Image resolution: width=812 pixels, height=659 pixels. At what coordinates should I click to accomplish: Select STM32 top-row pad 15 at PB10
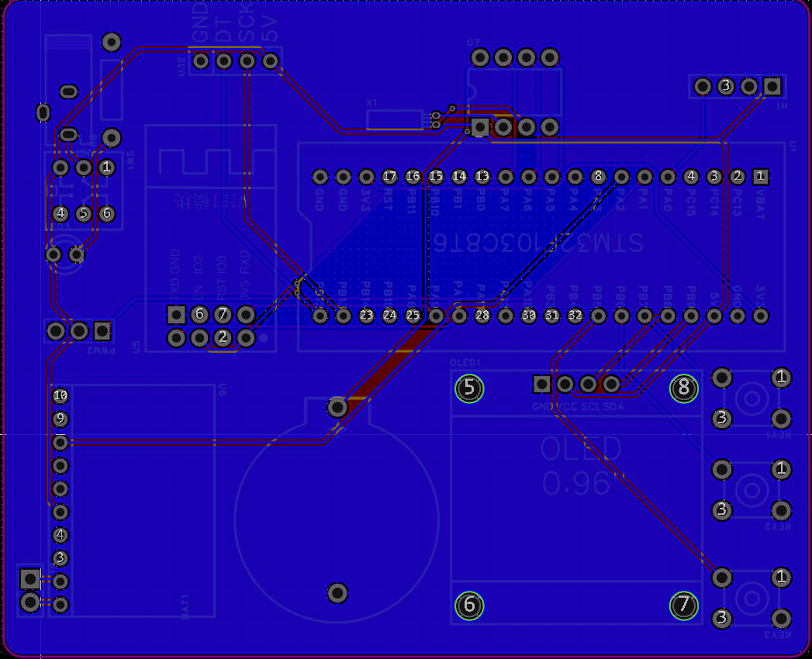436,177
